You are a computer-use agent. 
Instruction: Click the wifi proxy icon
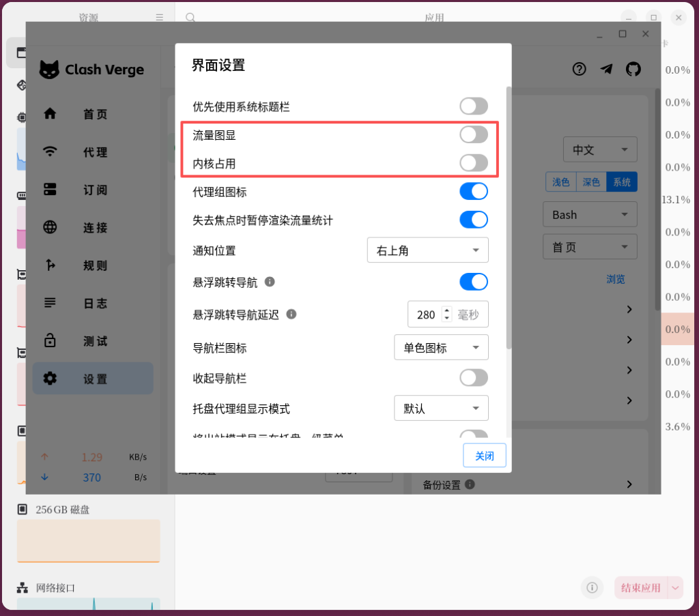coord(50,151)
